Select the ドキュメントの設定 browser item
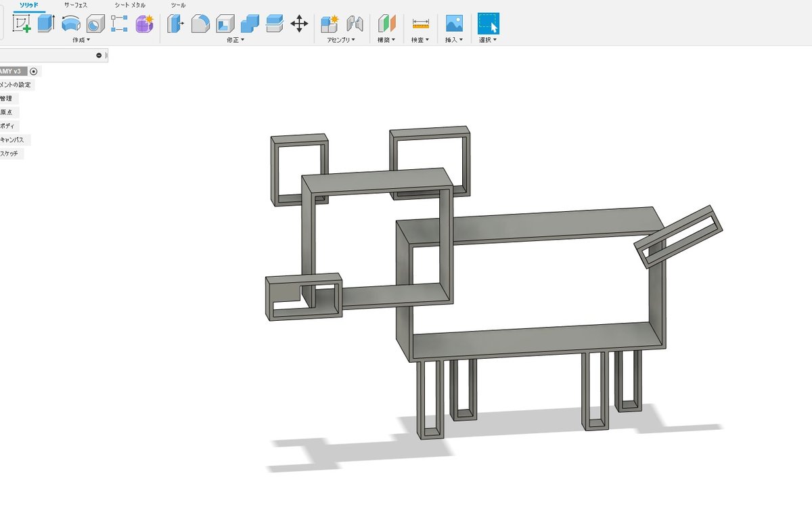812x509 pixels. [16, 85]
